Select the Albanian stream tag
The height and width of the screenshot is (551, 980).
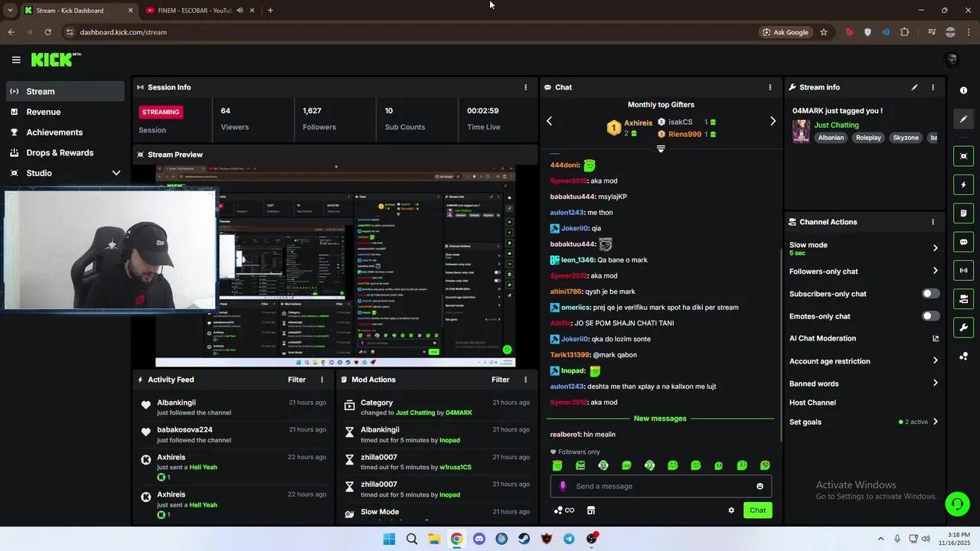831,138
